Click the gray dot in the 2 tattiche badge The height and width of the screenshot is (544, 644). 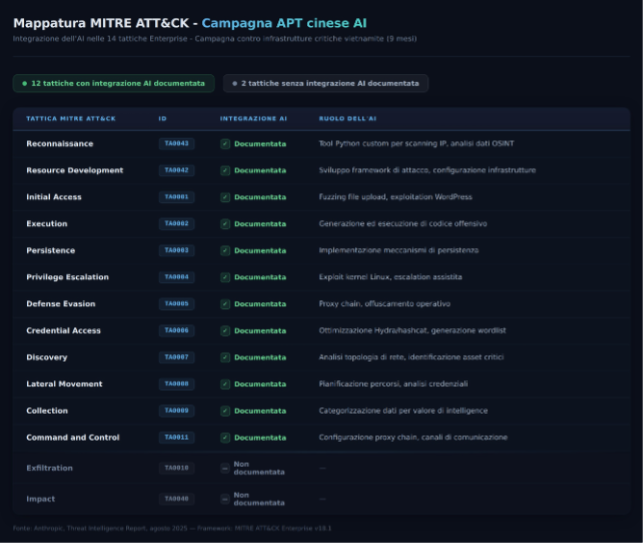tap(235, 84)
